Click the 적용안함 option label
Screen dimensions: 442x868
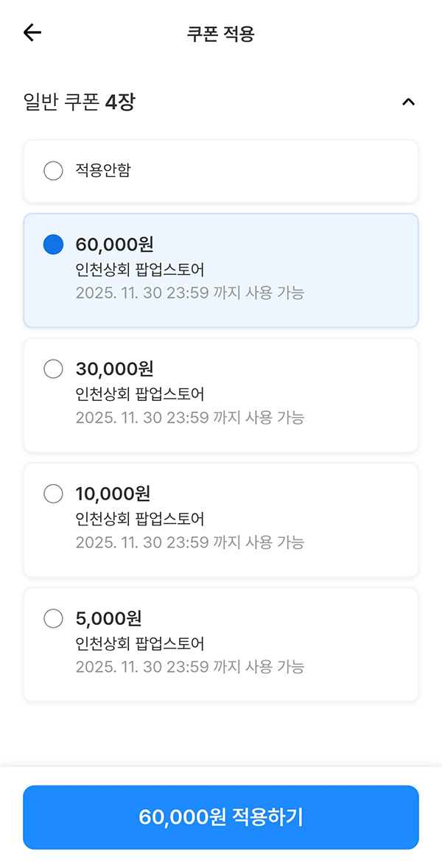pos(103,172)
